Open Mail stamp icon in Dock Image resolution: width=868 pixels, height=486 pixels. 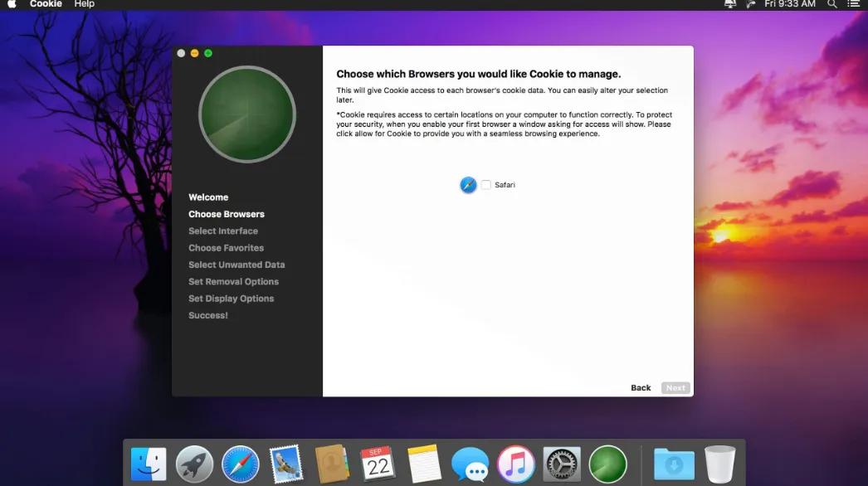pyautogui.click(x=286, y=464)
